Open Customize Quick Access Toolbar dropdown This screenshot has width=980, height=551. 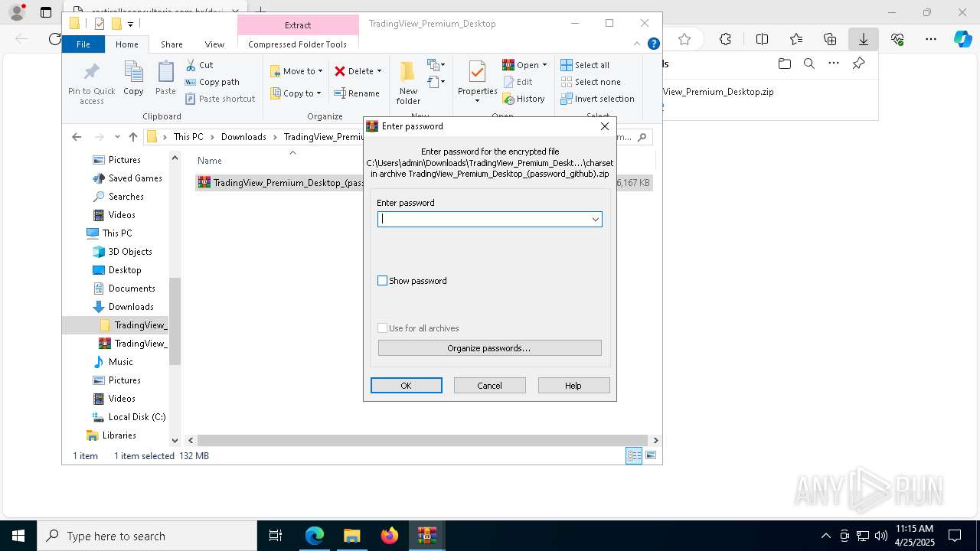(131, 24)
